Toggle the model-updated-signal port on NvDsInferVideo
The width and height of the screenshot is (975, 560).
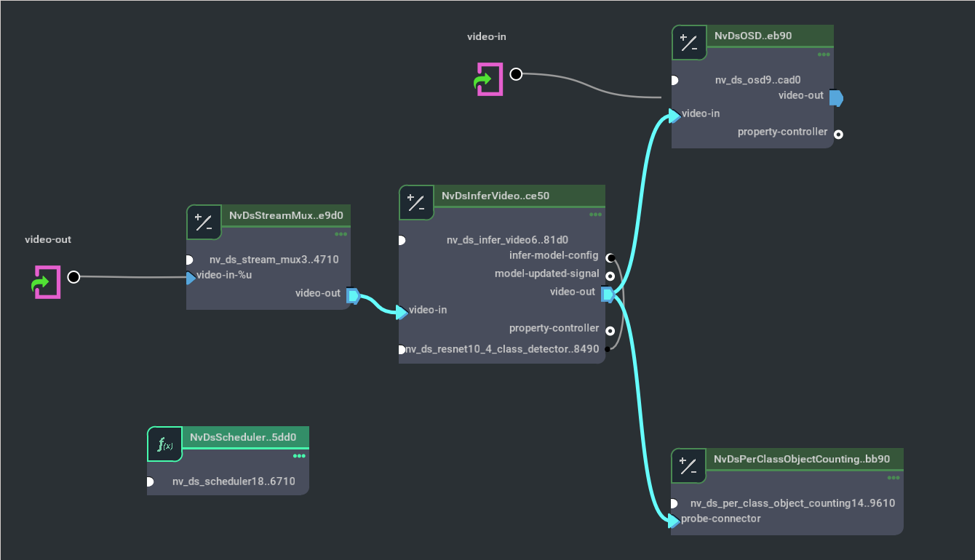[x=610, y=276]
